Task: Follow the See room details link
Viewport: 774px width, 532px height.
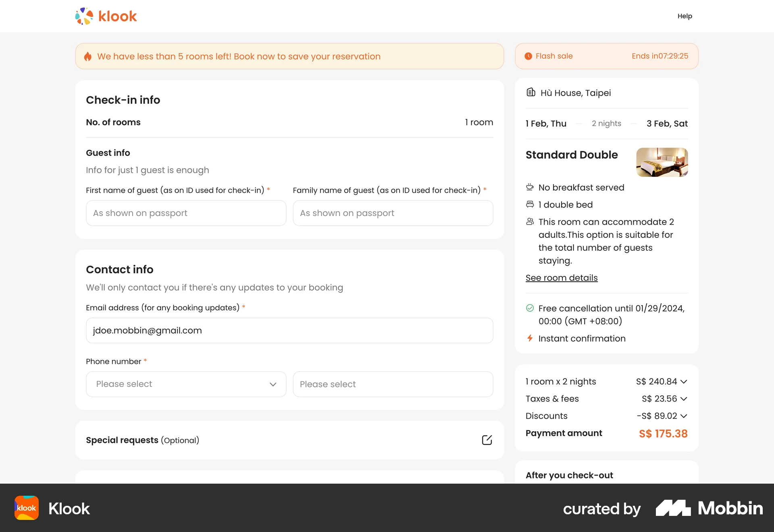Action: 561,278
